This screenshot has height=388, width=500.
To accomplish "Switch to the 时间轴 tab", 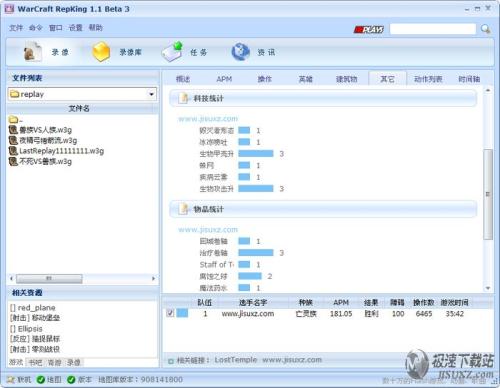I will (469, 79).
